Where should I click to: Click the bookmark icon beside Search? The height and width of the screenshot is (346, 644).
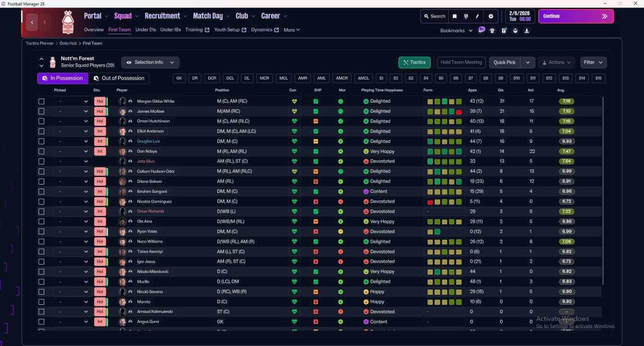tap(455, 16)
